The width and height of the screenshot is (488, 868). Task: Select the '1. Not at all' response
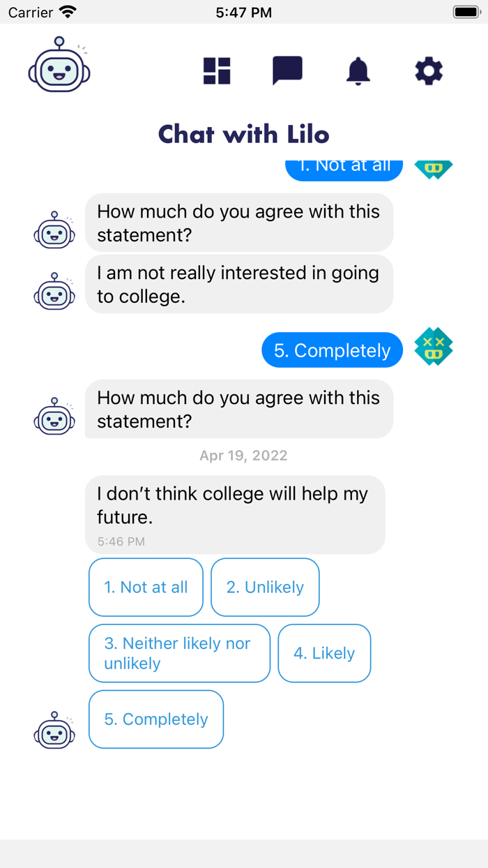pos(146,587)
